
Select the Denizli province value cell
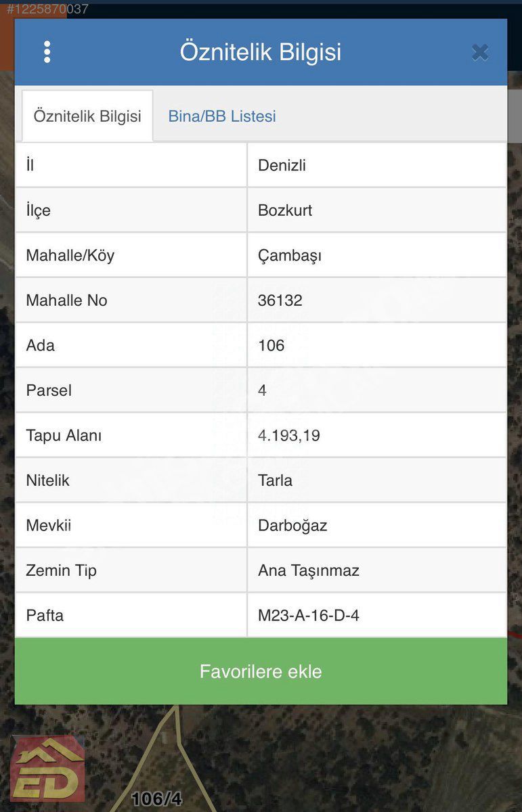click(x=377, y=165)
